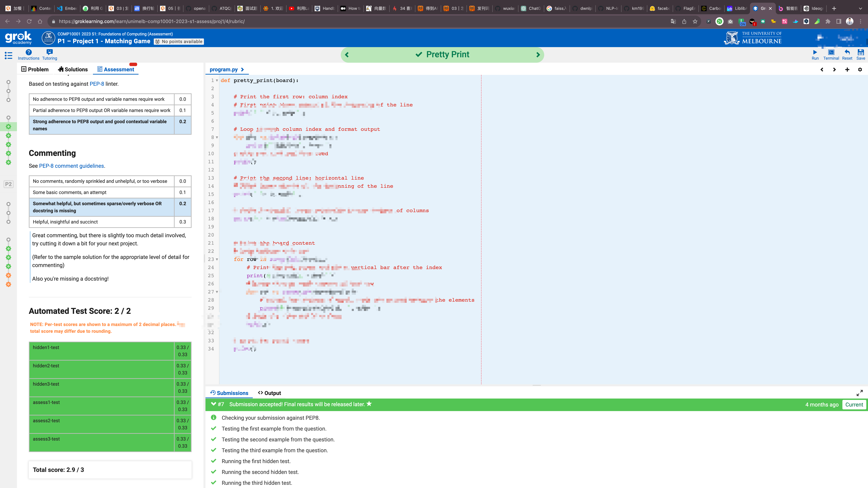Image resolution: width=868 pixels, height=488 pixels.
Task: Click 'Some basic comments, an attempt' rubric row
Action: [110, 192]
